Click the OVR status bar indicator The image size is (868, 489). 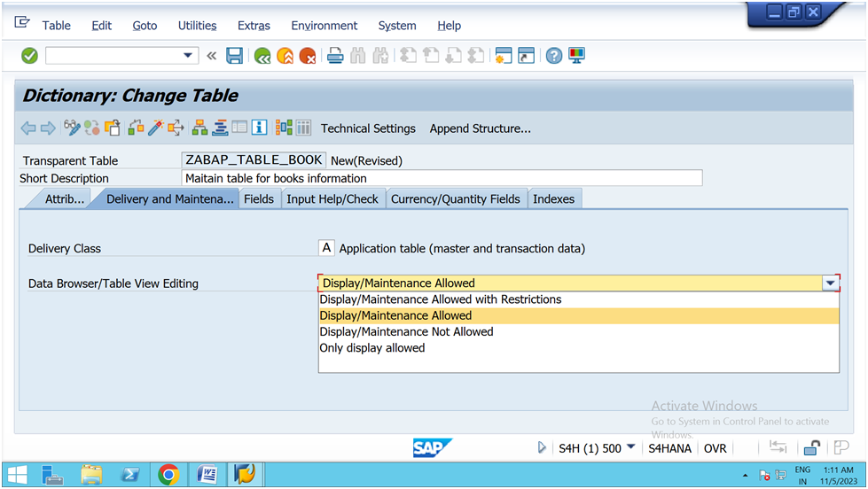[715, 448]
